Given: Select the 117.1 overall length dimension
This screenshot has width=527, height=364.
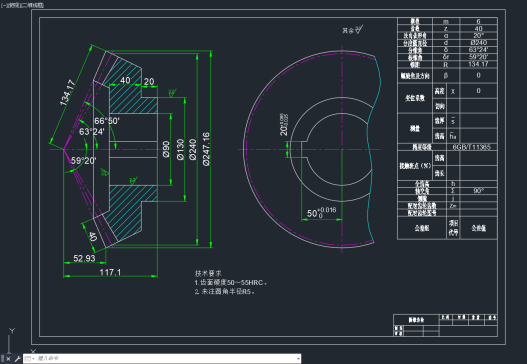Looking at the screenshot, I should click(x=110, y=272).
